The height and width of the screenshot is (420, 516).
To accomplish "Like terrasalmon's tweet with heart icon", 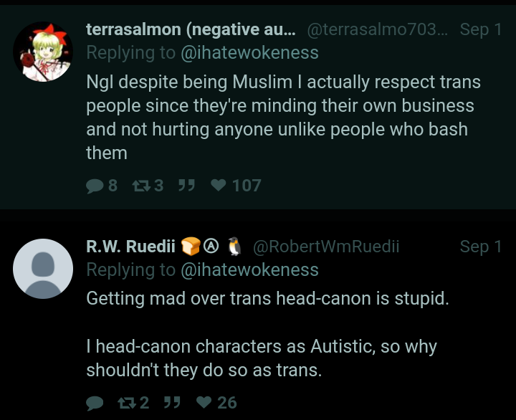I will pyautogui.click(x=219, y=186).
